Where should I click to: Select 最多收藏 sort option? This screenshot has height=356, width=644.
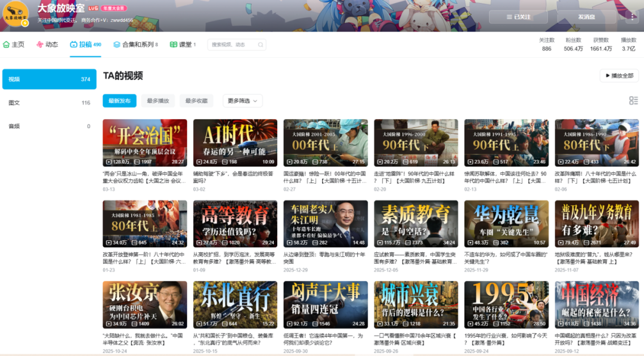(x=196, y=101)
